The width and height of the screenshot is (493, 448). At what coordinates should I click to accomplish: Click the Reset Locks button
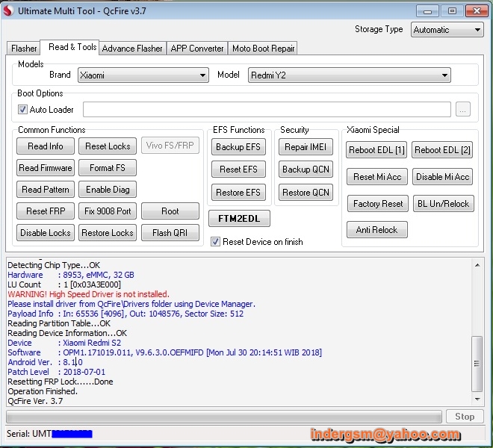108,146
